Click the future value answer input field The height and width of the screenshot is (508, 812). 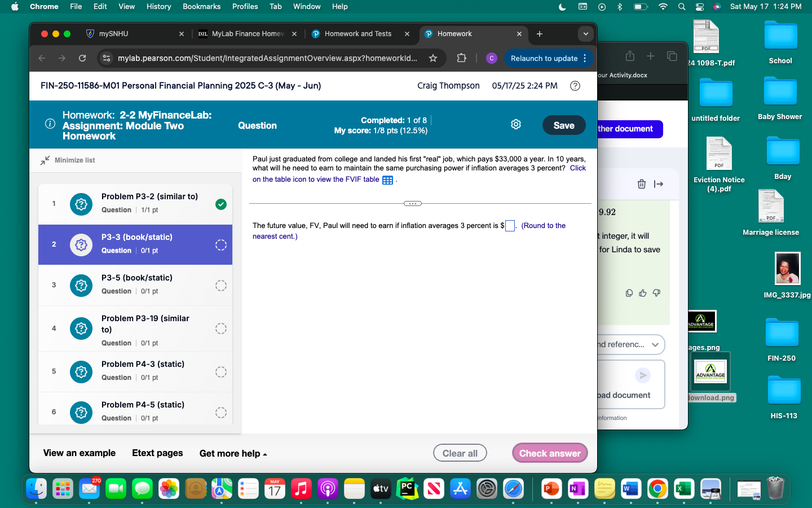coord(510,226)
